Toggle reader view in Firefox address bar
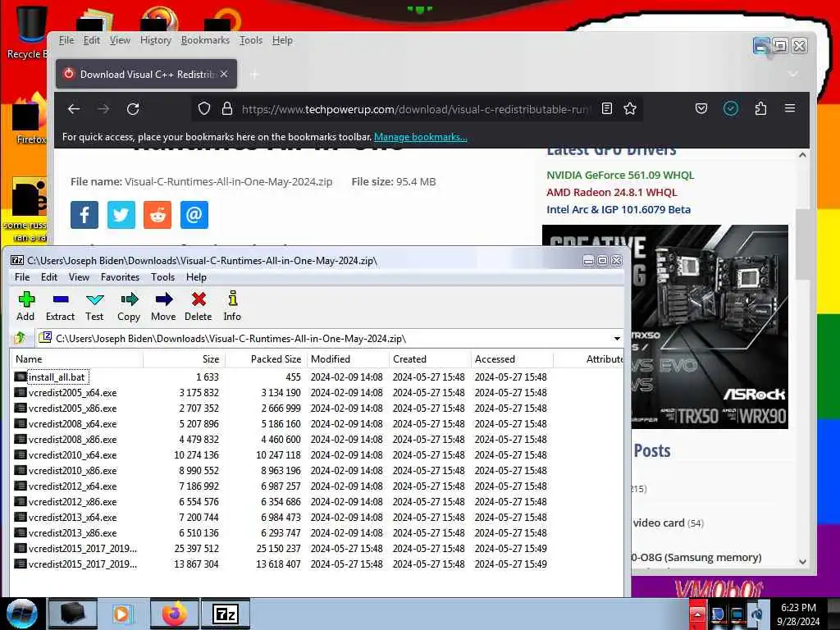Viewport: 840px width, 630px height. point(606,109)
